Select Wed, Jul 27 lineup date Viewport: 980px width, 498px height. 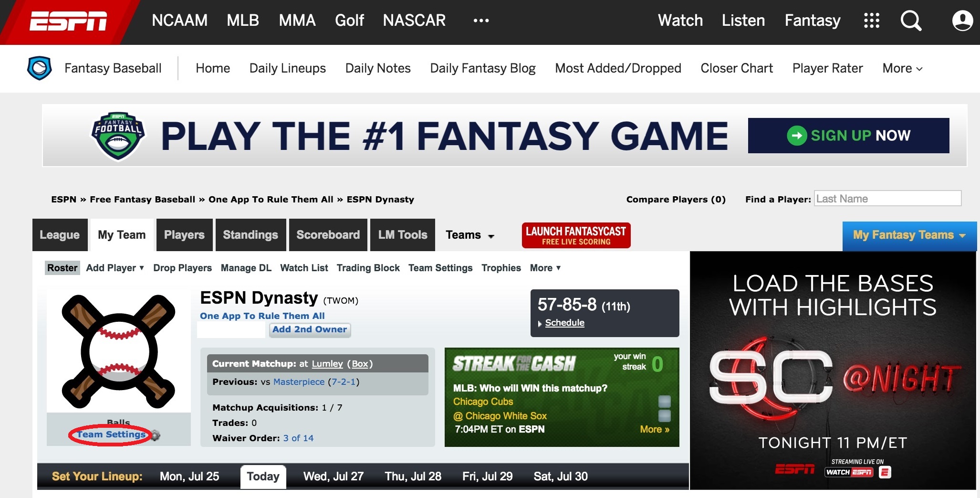[x=334, y=477]
